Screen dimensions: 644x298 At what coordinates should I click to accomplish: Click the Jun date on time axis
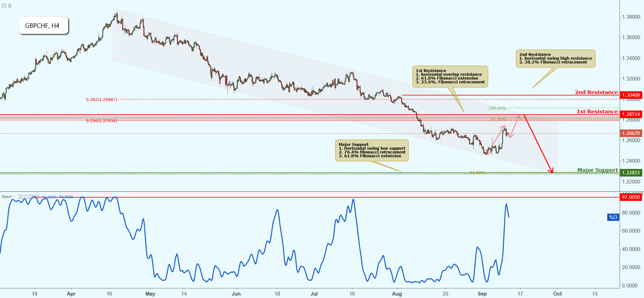(236, 294)
